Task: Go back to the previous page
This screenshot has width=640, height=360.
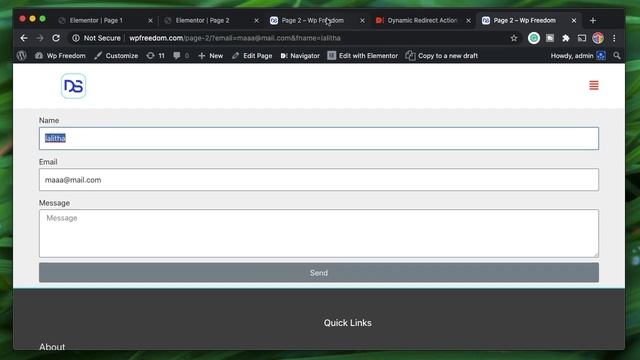Action: [x=24, y=38]
